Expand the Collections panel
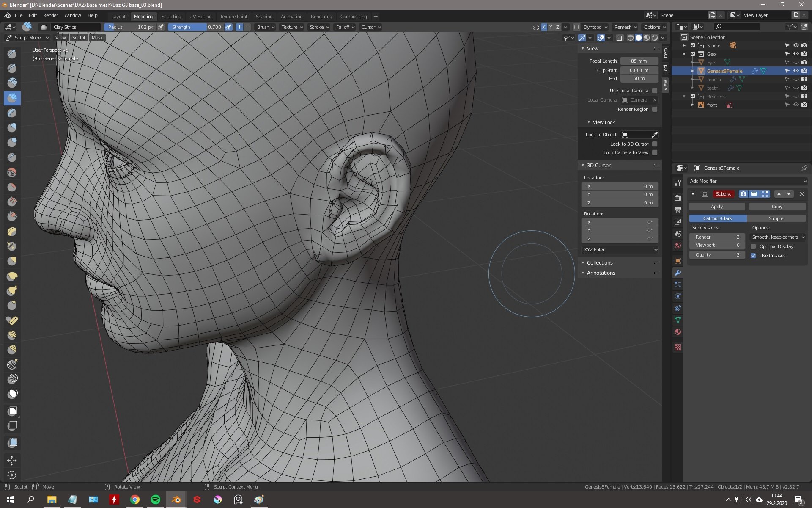812x508 pixels. tap(582, 262)
